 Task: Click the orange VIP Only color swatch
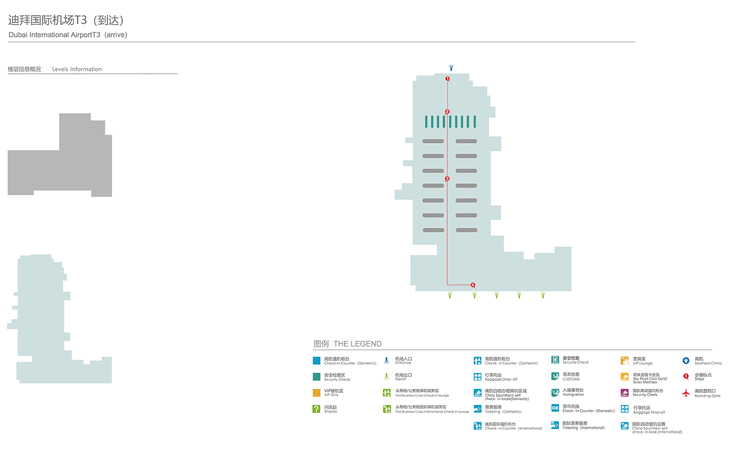click(x=317, y=393)
